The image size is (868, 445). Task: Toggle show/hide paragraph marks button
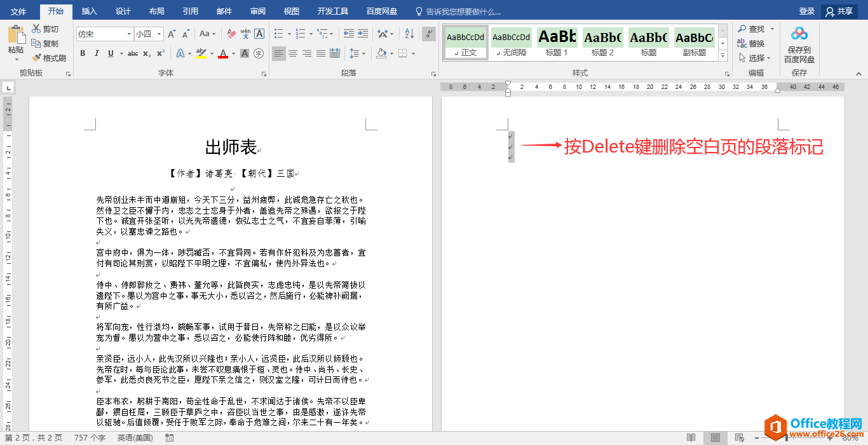click(429, 34)
